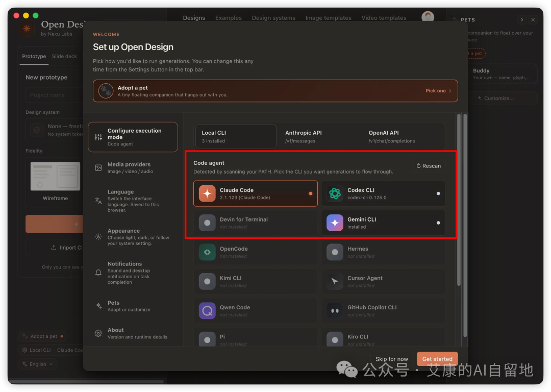Close the Pets panel with X
This screenshot has width=551, height=392.
click(533, 20)
